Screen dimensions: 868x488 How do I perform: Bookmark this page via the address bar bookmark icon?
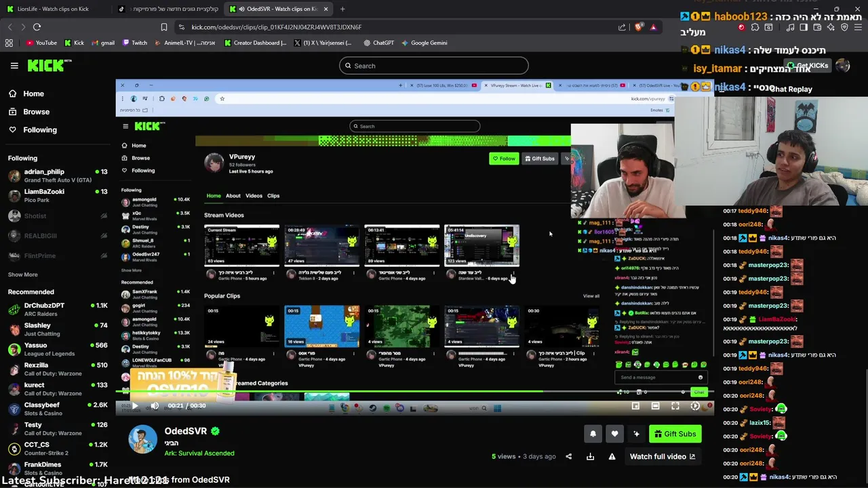pos(163,27)
